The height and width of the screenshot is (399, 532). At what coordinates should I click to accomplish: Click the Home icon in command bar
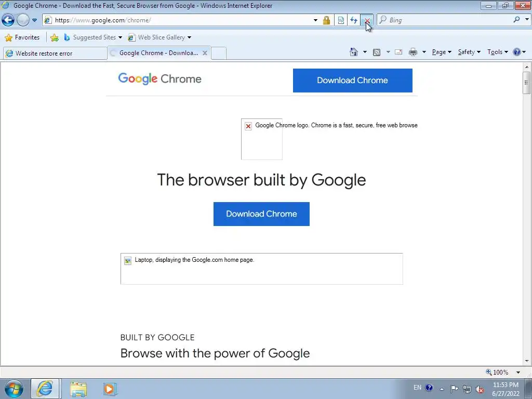click(354, 52)
